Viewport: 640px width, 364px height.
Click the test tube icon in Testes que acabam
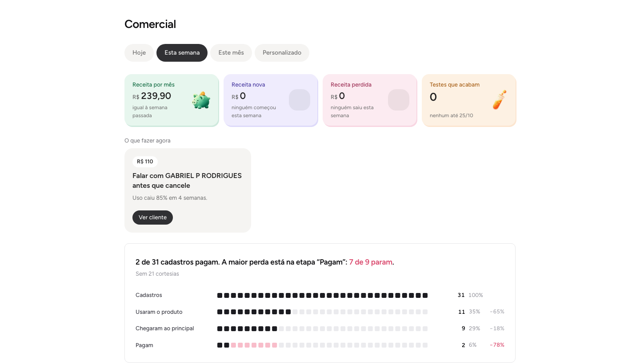coord(500,100)
